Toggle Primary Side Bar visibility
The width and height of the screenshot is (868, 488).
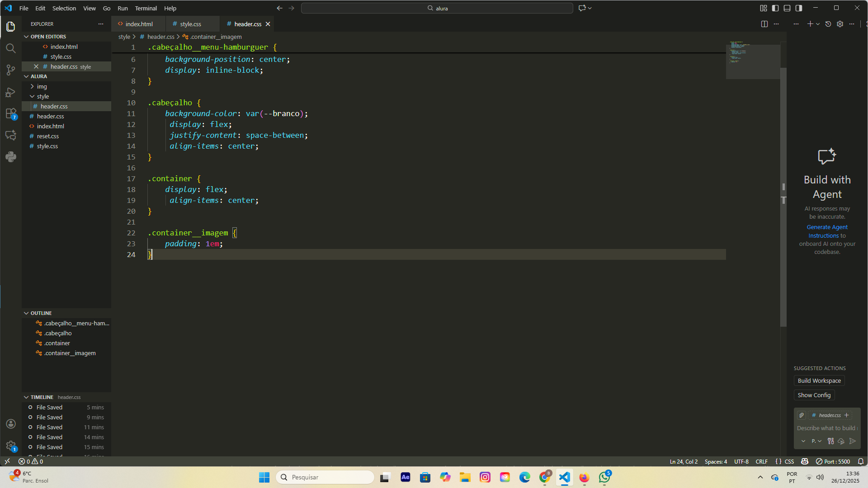point(775,8)
